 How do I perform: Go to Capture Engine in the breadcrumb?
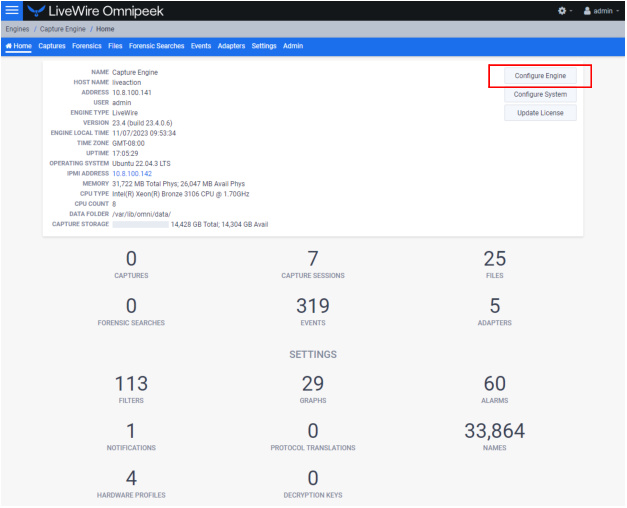(x=63, y=29)
